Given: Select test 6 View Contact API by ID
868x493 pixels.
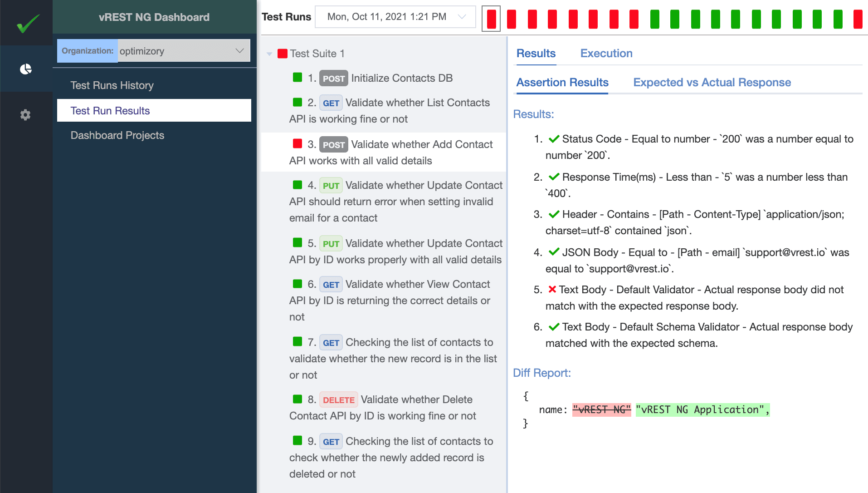Looking at the screenshot, I should pos(384,301).
